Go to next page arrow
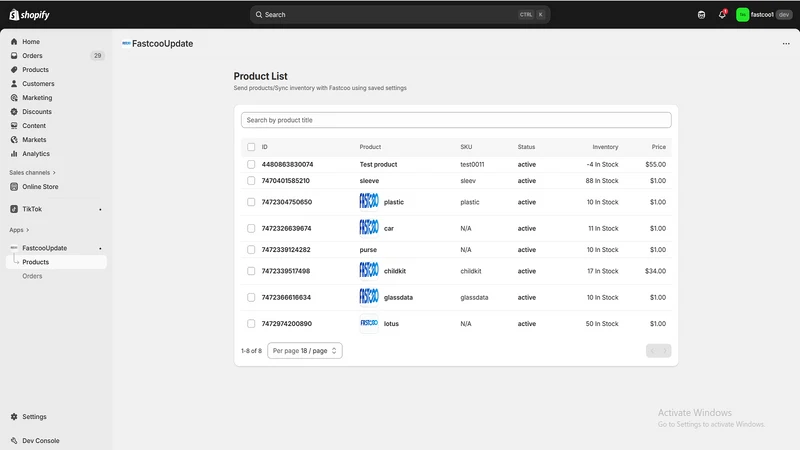 pyautogui.click(x=665, y=351)
